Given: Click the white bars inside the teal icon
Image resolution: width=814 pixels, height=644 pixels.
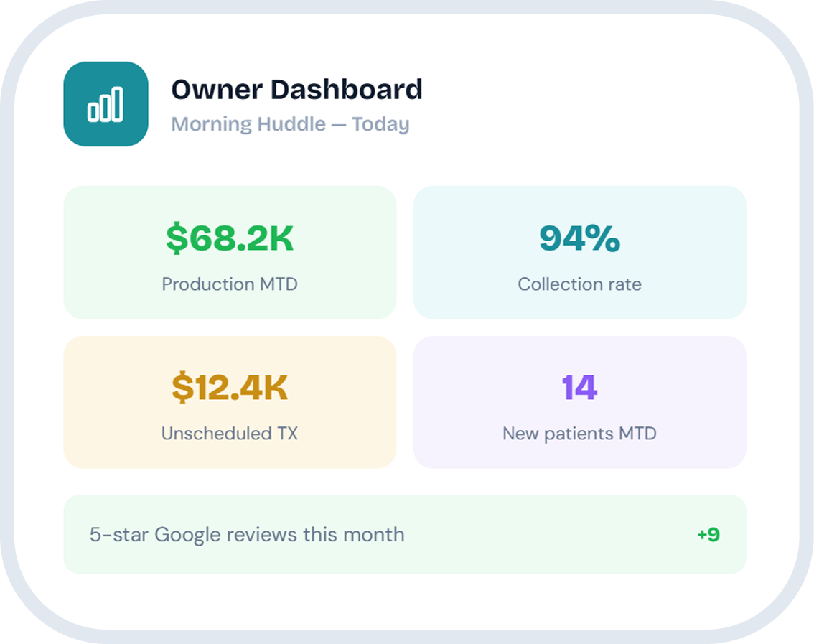Looking at the screenshot, I should (106, 106).
